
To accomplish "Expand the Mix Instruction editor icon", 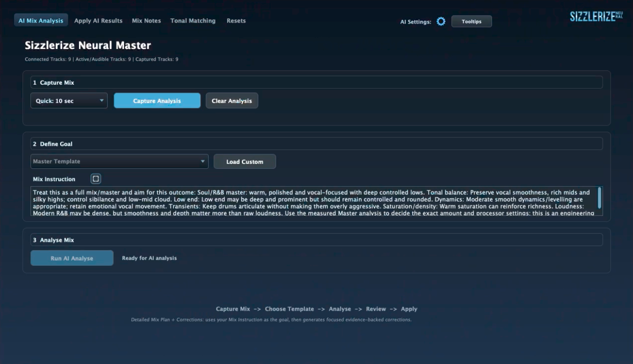I will tap(96, 179).
